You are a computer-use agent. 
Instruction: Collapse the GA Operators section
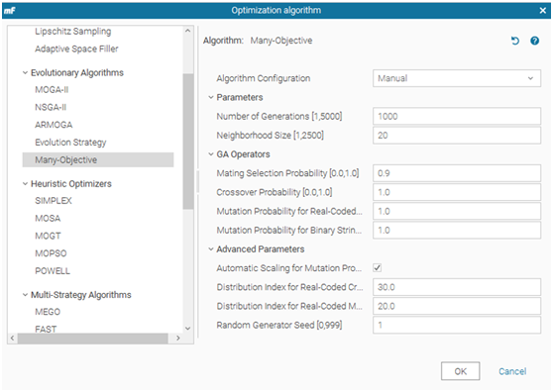(211, 154)
